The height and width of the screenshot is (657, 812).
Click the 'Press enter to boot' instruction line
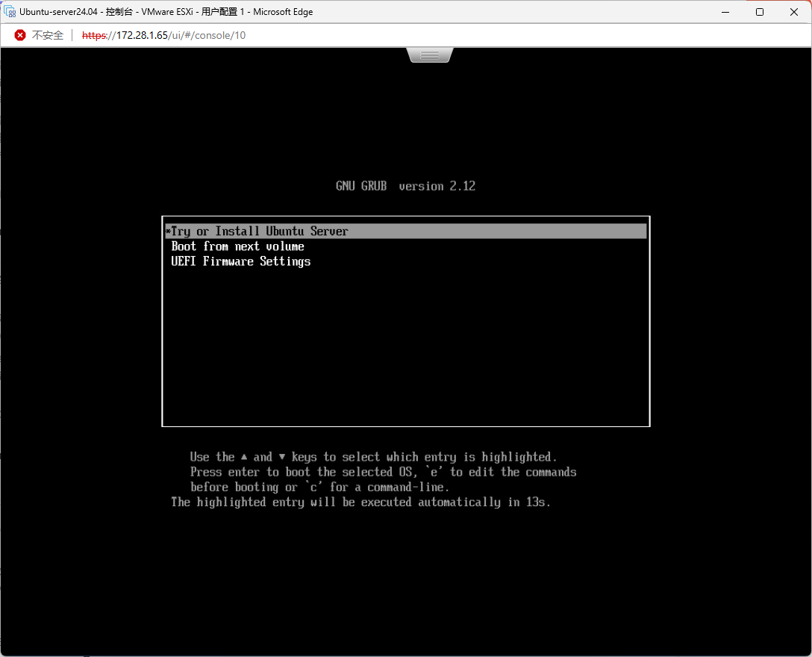pyautogui.click(x=383, y=472)
